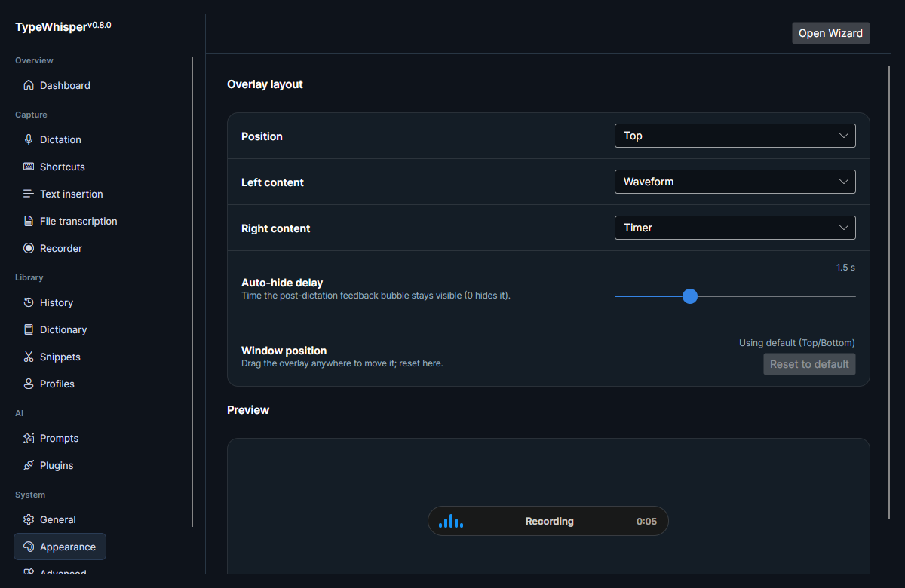Click the Open Wizard button
The height and width of the screenshot is (588, 905).
click(830, 33)
